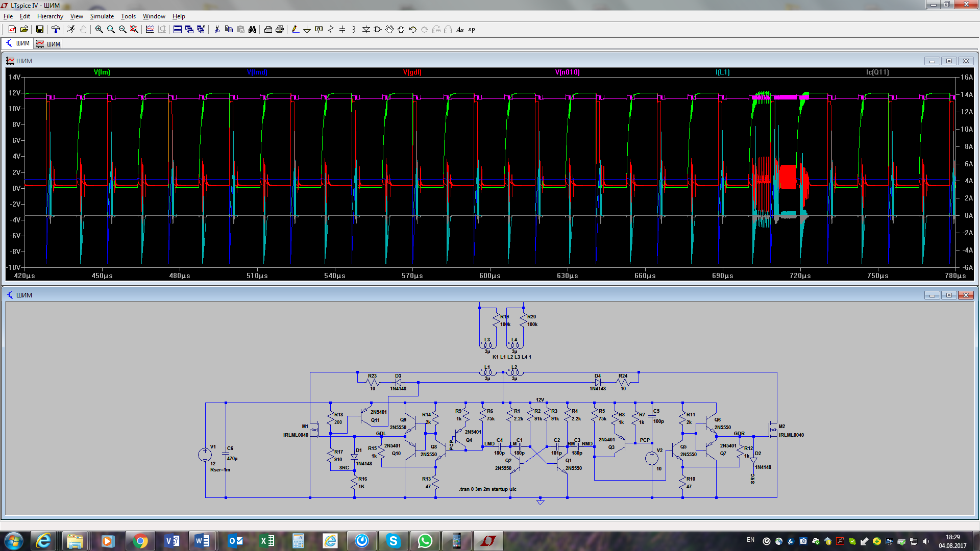Screen dimensions: 980x551
Task: Click the V(gdl) trace label
Action: point(412,72)
